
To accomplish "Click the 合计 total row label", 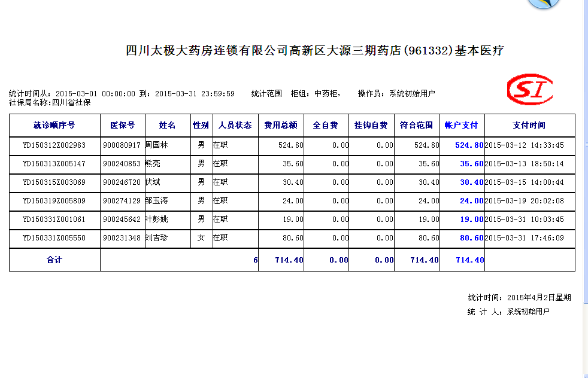I will pos(54,260).
